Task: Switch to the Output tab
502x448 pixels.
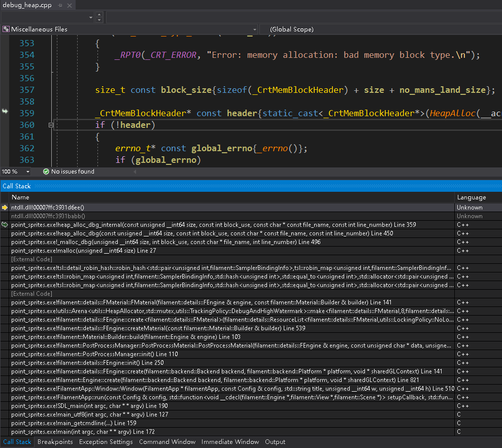Action: 275,442
